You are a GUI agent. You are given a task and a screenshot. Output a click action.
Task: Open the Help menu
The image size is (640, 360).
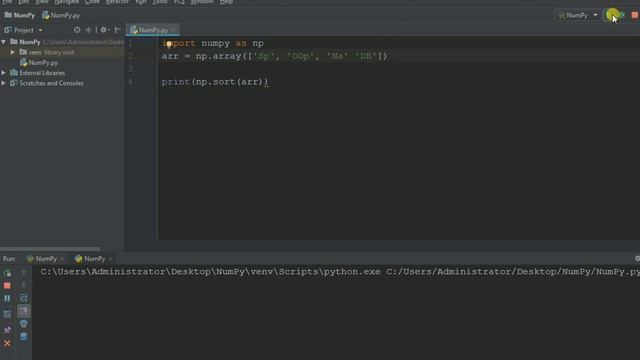point(227,2)
